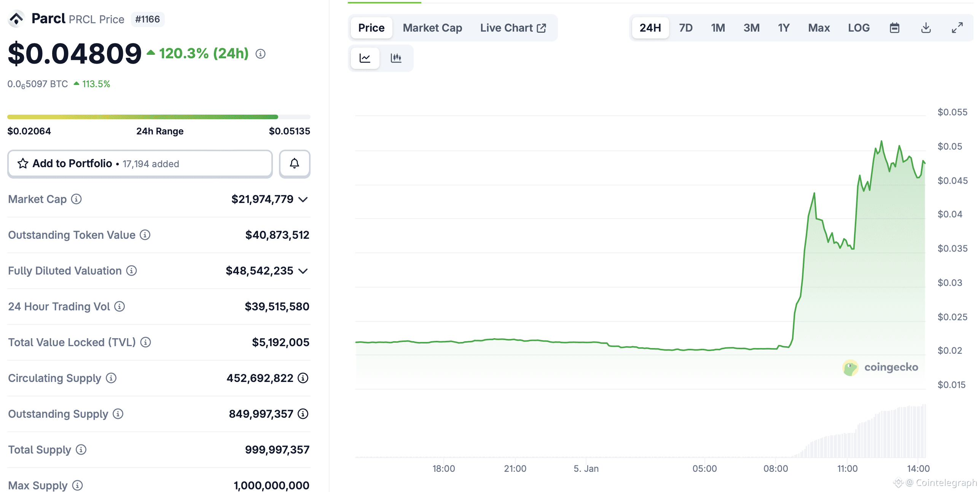Select the Max timeframe
This screenshot has height=492, width=980.
pos(819,27)
